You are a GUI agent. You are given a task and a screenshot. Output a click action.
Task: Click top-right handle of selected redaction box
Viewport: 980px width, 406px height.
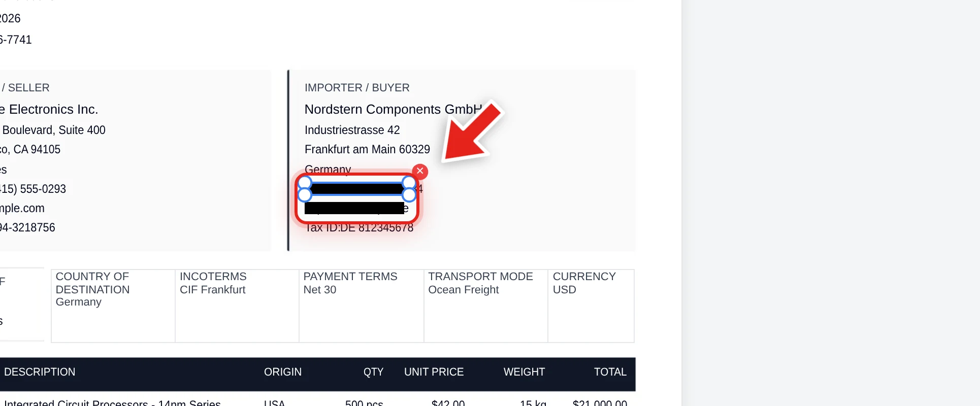pos(409,182)
